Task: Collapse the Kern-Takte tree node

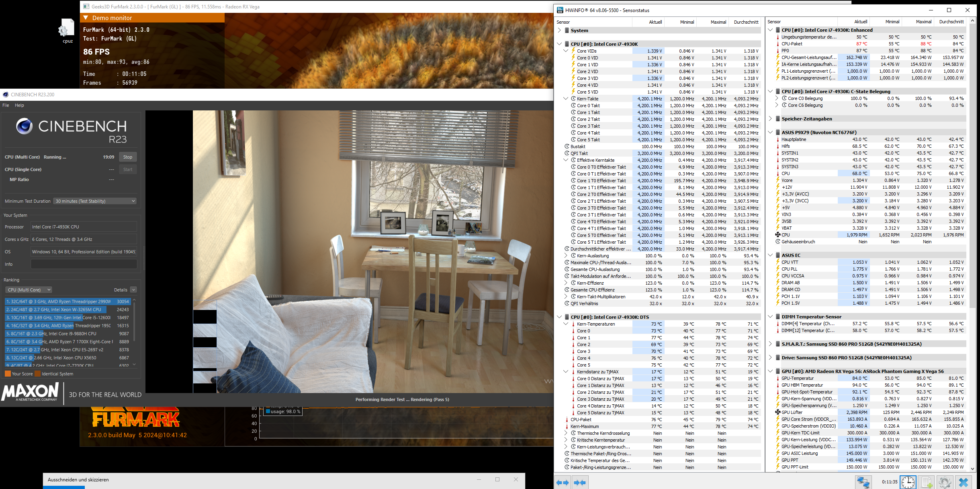Action: (x=566, y=99)
